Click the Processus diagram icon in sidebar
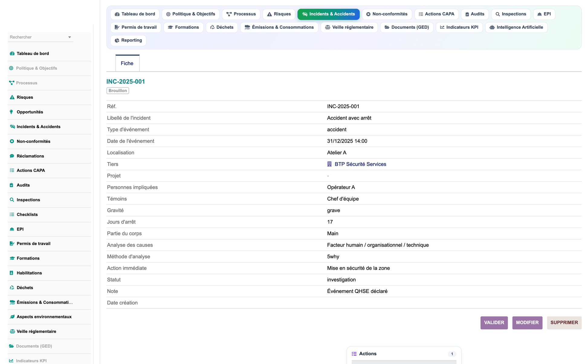 pyautogui.click(x=11, y=83)
